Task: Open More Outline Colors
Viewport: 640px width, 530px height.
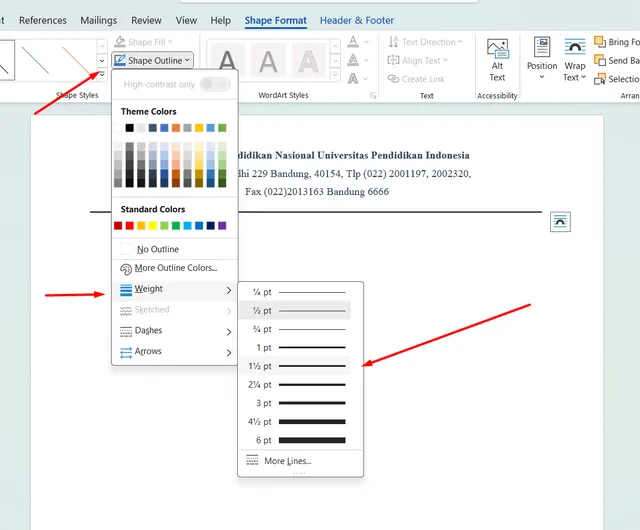Action: 174,269
